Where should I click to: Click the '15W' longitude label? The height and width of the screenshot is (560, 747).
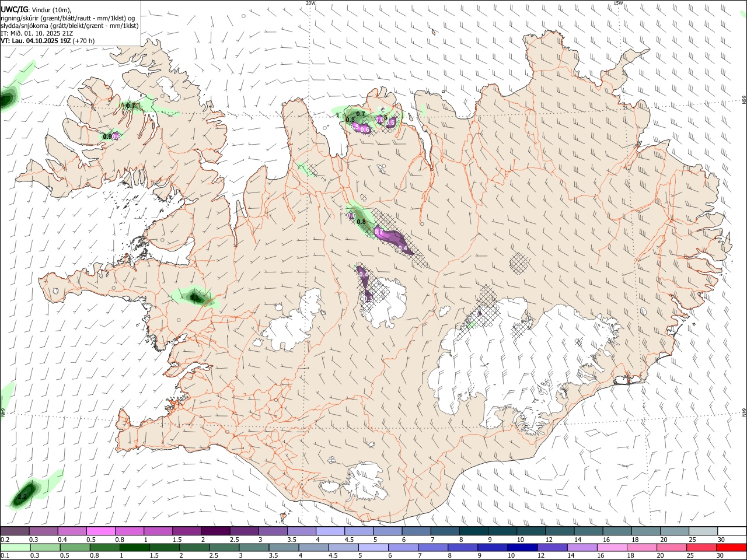(618, 3)
